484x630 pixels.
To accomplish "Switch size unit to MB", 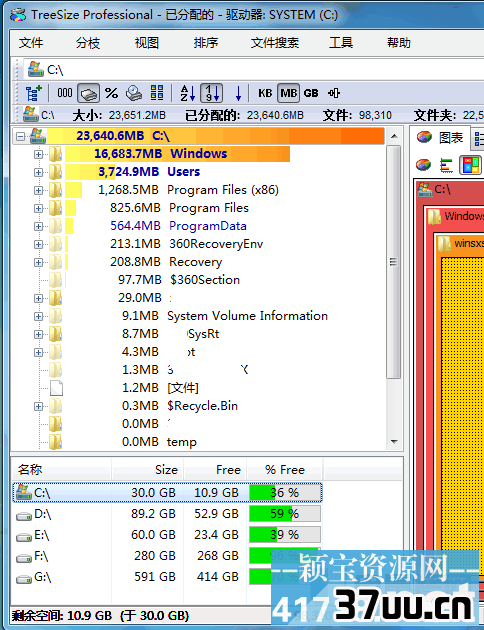I will (289, 93).
